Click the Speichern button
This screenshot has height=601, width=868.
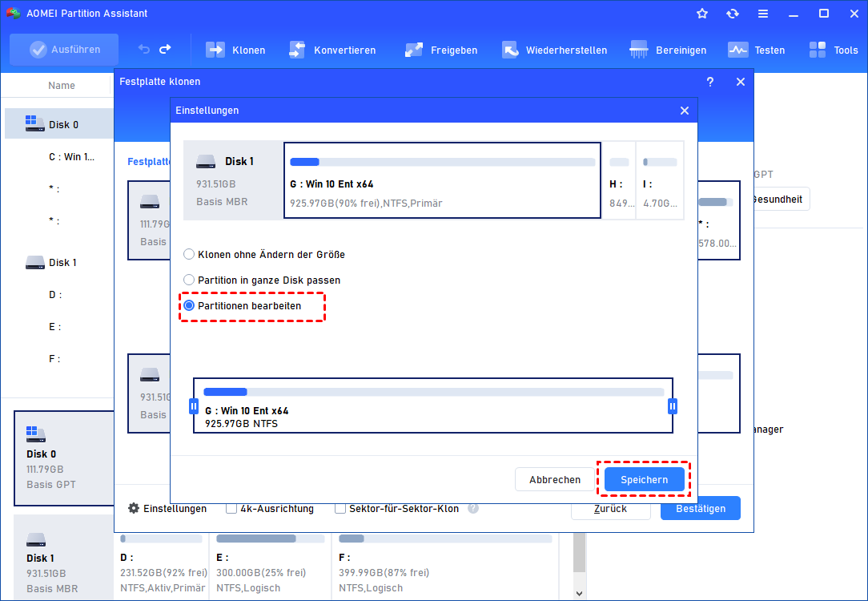pos(645,480)
